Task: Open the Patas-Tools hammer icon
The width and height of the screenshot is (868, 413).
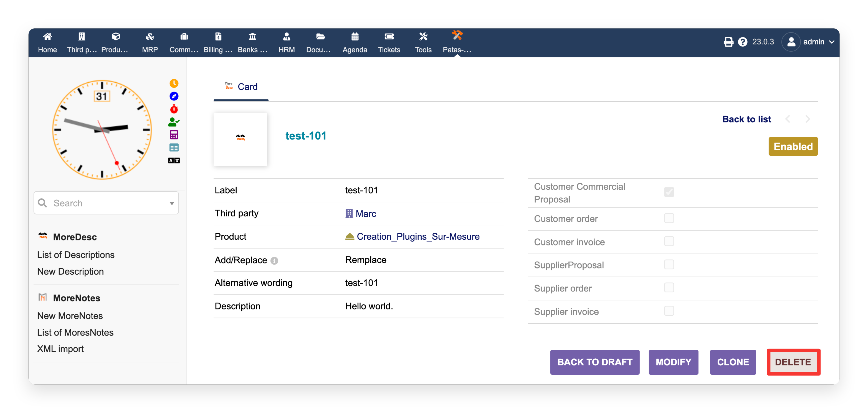Action: (457, 35)
